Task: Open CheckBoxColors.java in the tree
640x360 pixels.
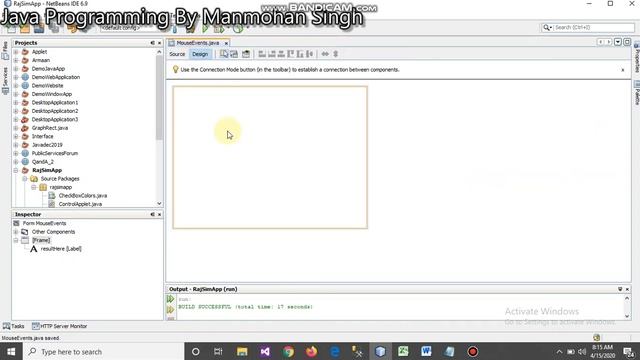Action: tap(83, 196)
